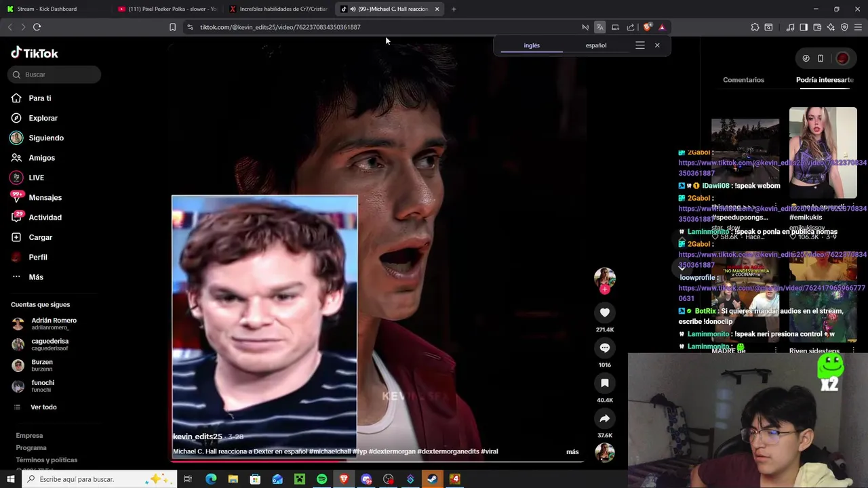Open comments via the speech bubble icon
The image size is (868, 488).
[604, 348]
